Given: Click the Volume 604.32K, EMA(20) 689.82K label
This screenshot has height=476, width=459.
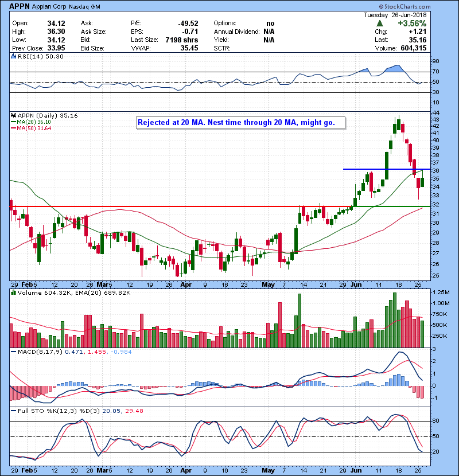Looking at the screenshot, I should [74, 293].
